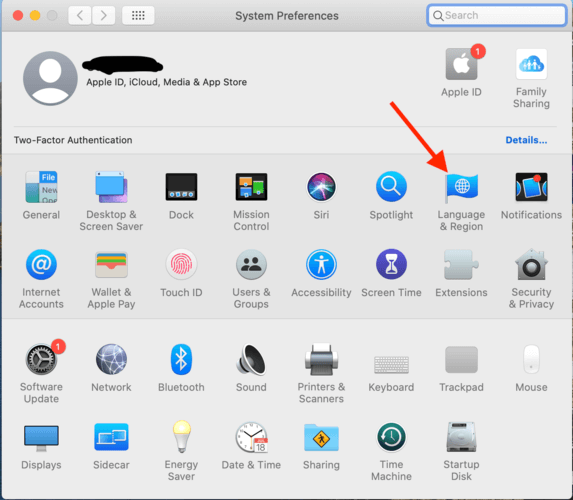The width and height of the screenshot is (573, 500).
Task: Open Dock preferences
Action: coord(181,187)
